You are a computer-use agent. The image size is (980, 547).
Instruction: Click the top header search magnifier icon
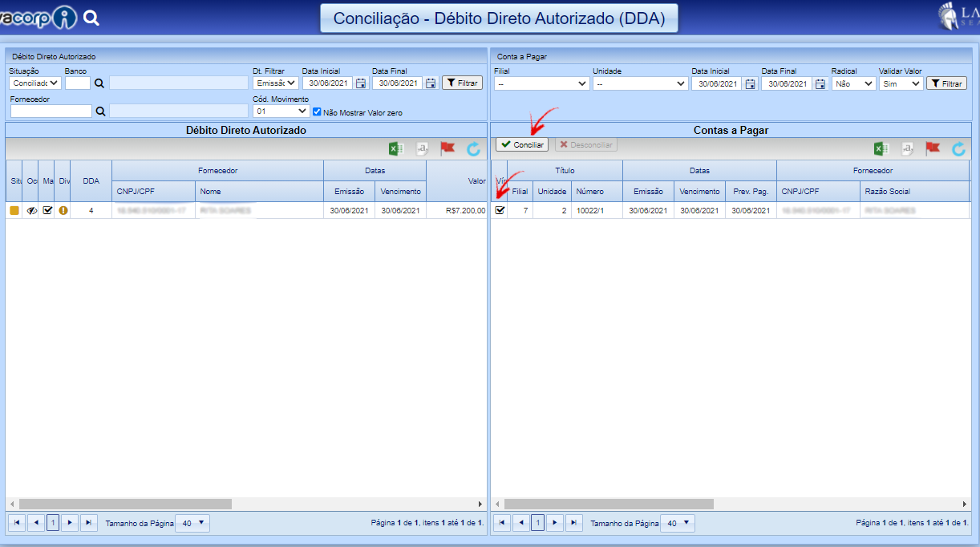[x=91, y=18]
